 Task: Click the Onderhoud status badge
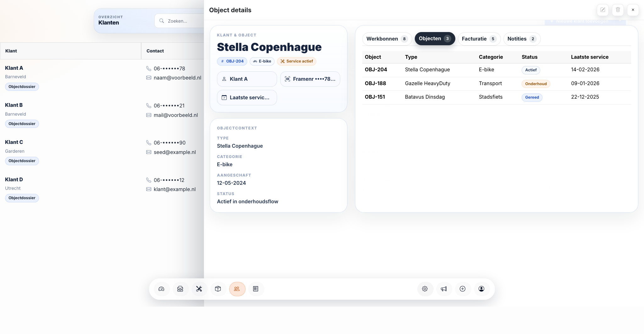tap(536, 84)
